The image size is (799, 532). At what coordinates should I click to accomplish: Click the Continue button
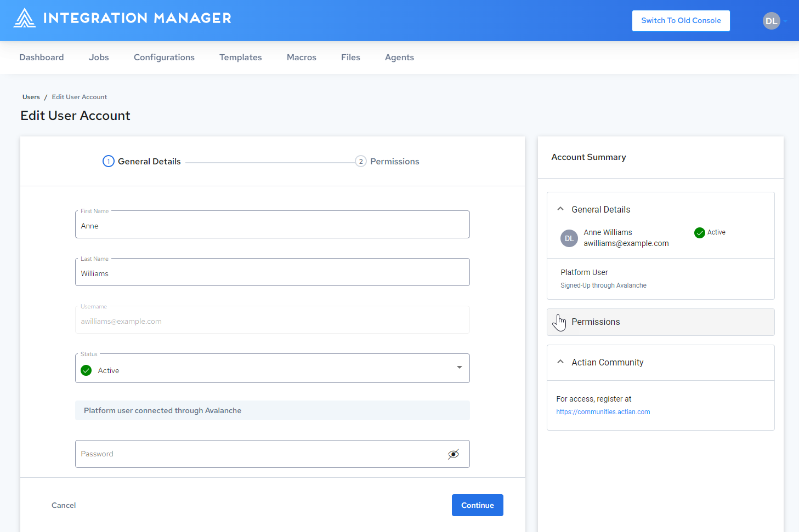(x=478, y=505)
